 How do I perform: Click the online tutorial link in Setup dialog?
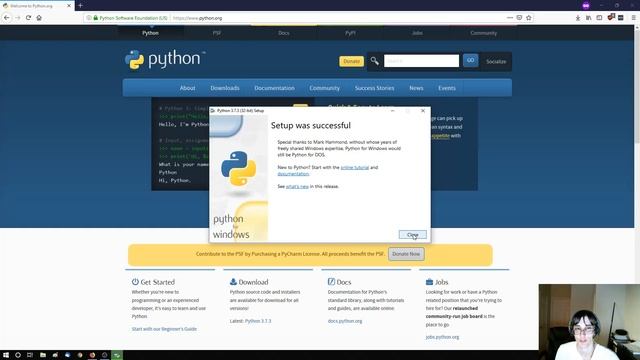point(355,167)
